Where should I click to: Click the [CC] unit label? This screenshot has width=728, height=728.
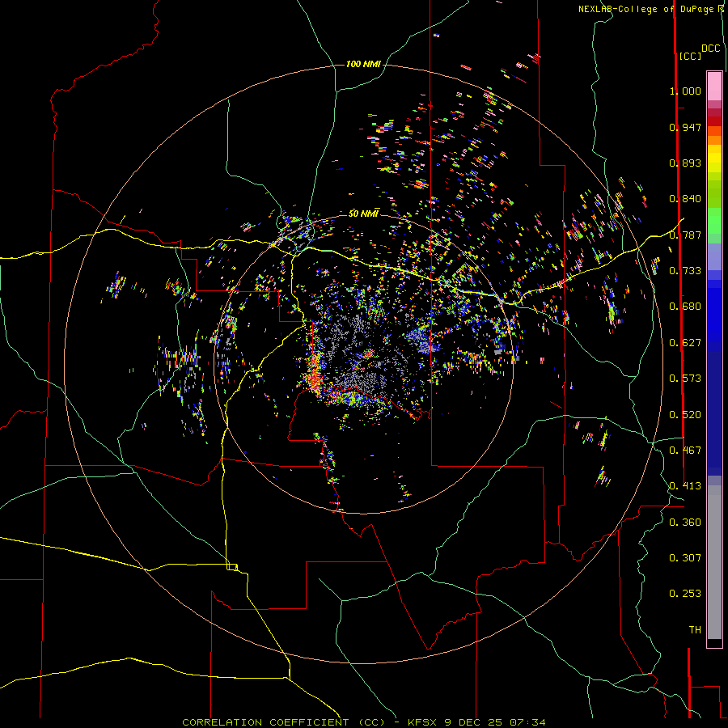690,56
